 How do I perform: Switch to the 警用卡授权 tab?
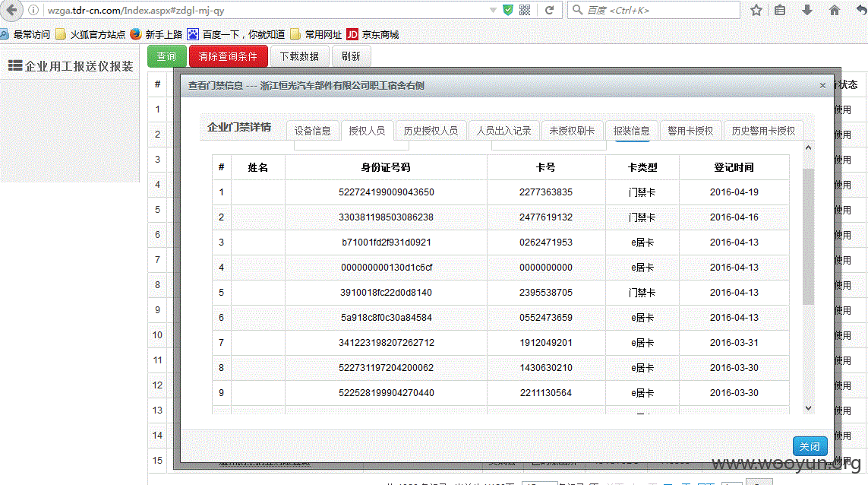tap(690, 131)
